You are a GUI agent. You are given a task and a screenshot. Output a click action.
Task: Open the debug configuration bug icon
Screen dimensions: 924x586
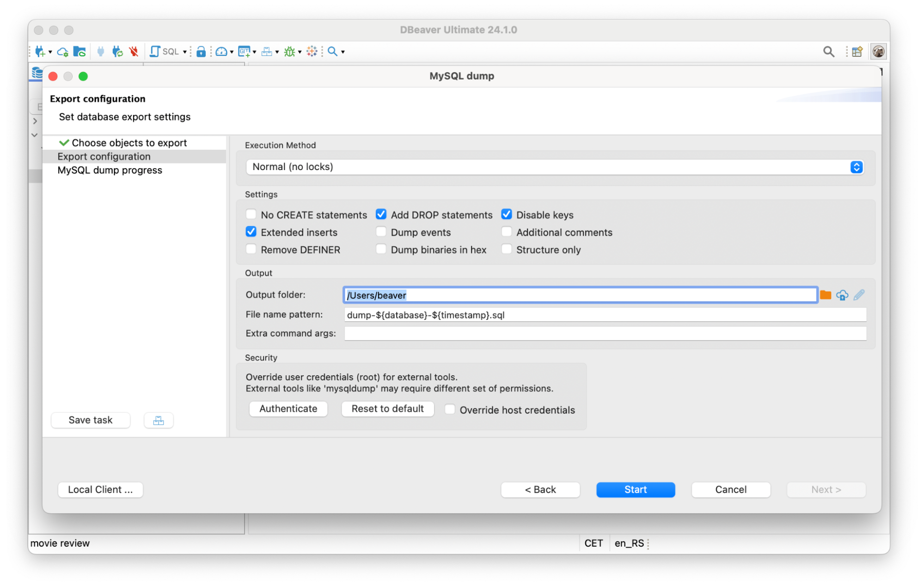pos(290,51)
